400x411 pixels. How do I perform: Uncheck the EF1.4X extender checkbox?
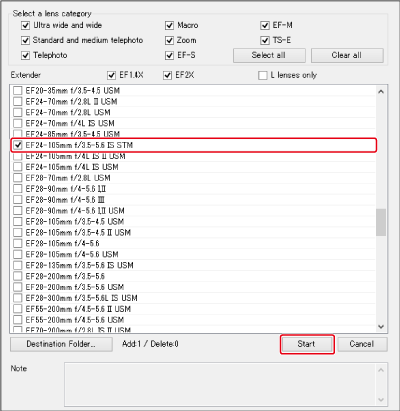pyautogui.click(x=112, y=75)
